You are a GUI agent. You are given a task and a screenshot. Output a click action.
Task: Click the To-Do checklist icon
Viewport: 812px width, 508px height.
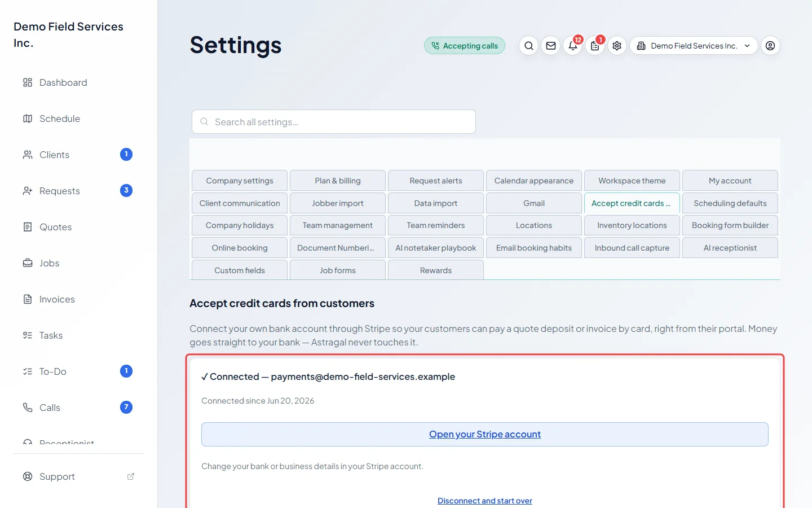pos(28,371)
